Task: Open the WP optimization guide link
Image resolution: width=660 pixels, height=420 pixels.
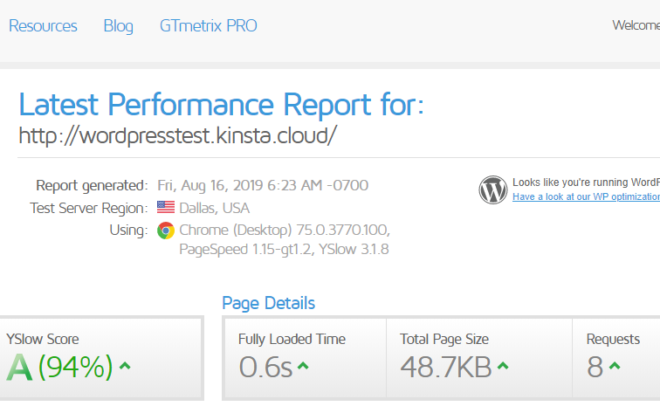Action: pyautogui.click(x=586, y=197)
